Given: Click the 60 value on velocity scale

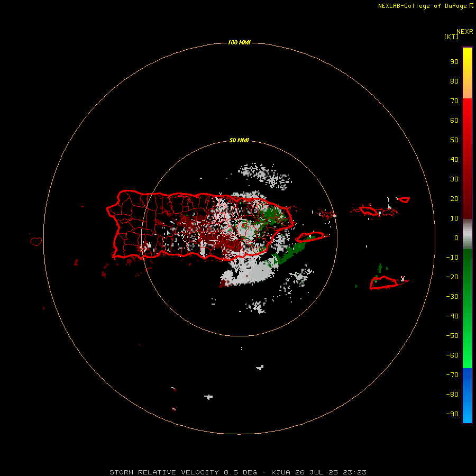Looking at the screenshot, I should click(x=454, y=120).
